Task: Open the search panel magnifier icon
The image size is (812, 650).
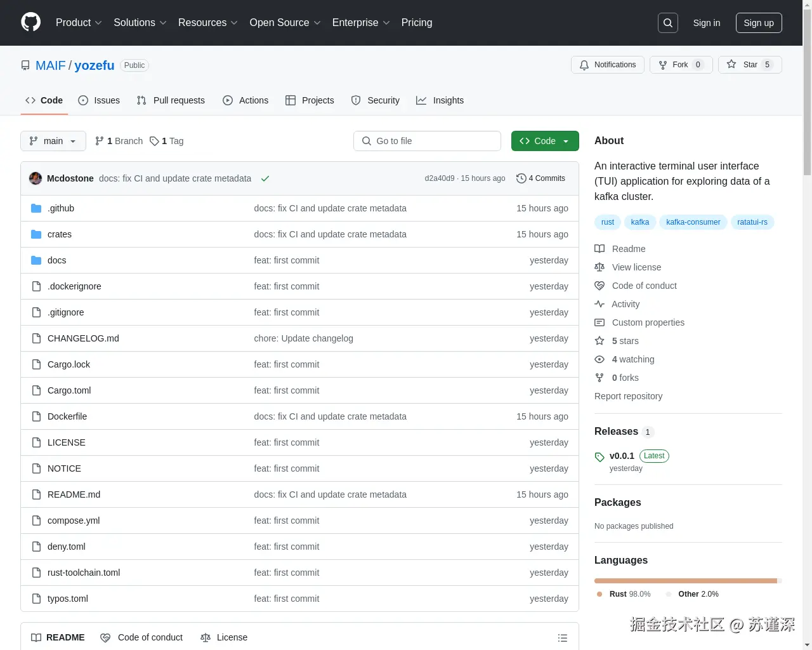Action: [x=667, y=22]
